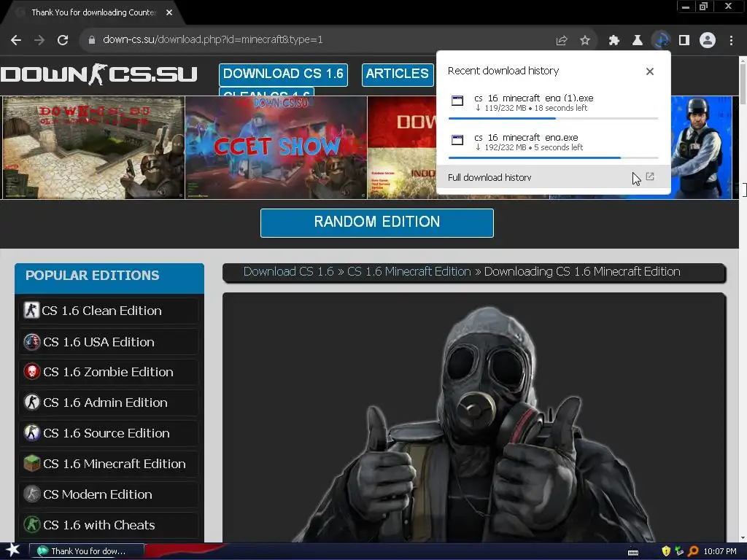Click the keyboard tray icon

pyautogui.click(x=633, y=552)
